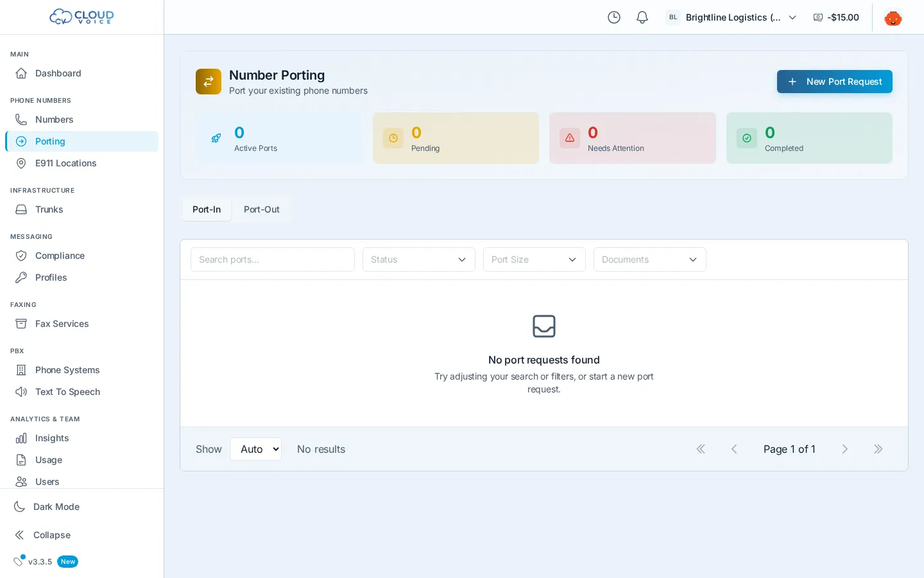Open the Port Size filter dropdown

tap(535, 259)
